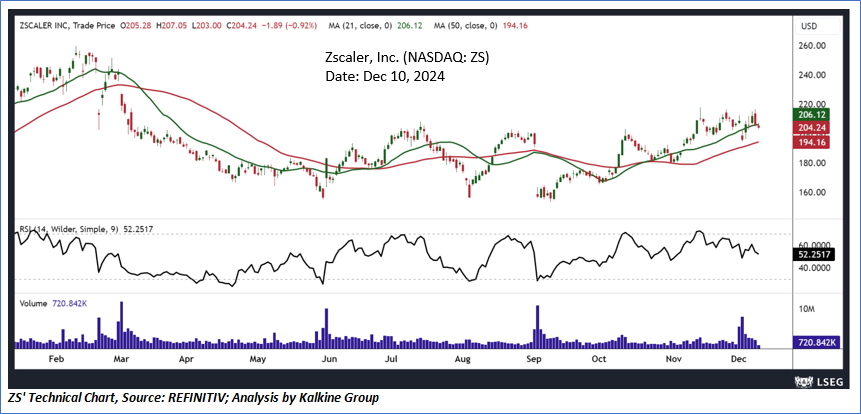
Task: Click the 60.0000 RSI axis label
Action: point(816,245)
